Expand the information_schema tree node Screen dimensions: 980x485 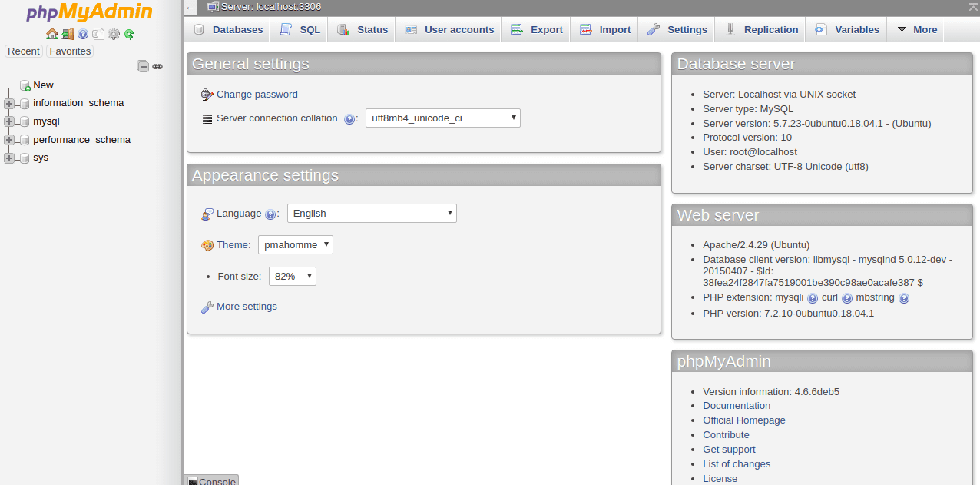pyautogui.click(x=9, y=103)
